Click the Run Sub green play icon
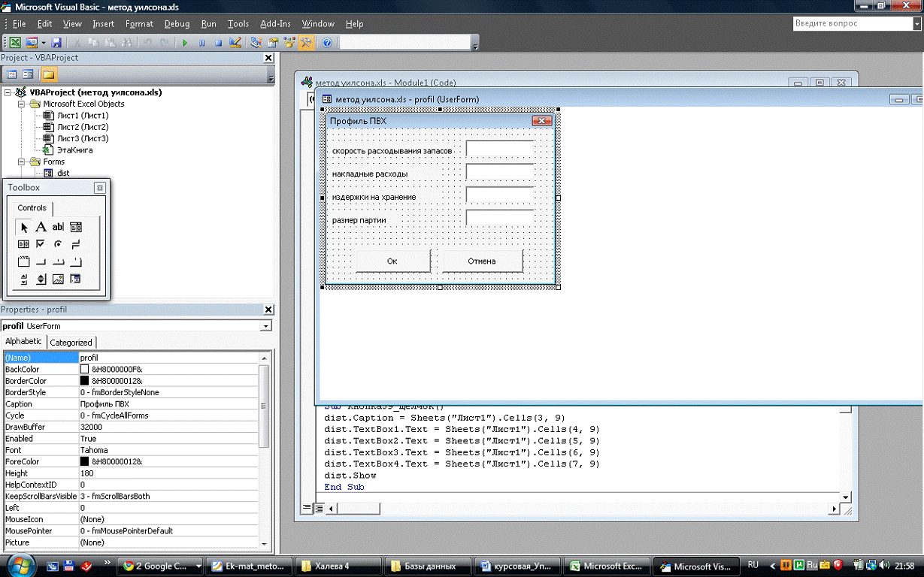Viewport: 924px width, 577px height. [x=185, y=43]
